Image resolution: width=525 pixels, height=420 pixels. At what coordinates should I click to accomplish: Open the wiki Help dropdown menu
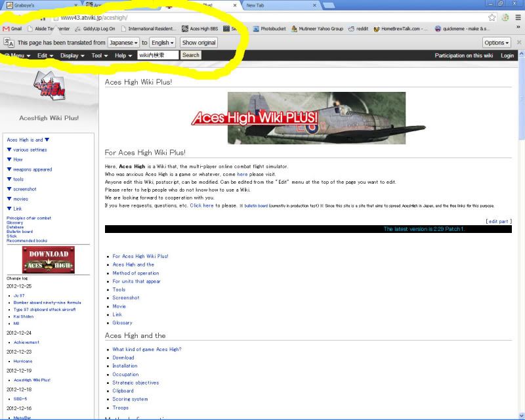coord(123,56)
